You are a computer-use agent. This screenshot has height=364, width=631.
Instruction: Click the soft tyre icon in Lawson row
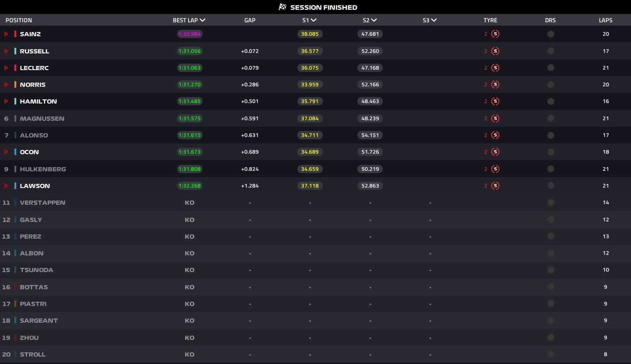click(x=495, y=186)
